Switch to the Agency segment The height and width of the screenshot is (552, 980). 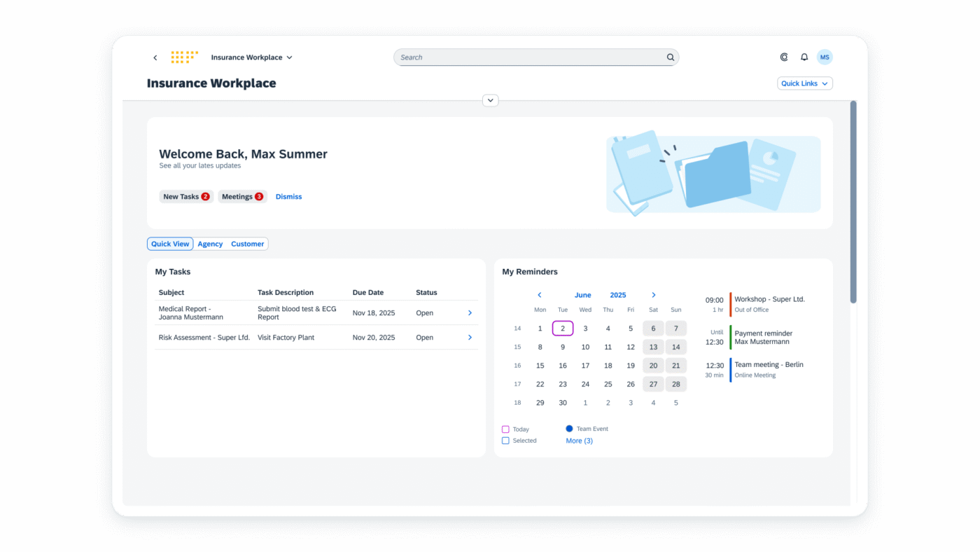click(x=210, y=244)
